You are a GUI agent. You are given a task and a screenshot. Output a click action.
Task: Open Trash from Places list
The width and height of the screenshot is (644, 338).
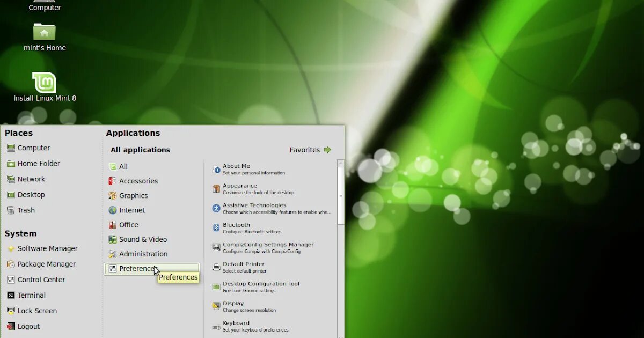point(26,210)
